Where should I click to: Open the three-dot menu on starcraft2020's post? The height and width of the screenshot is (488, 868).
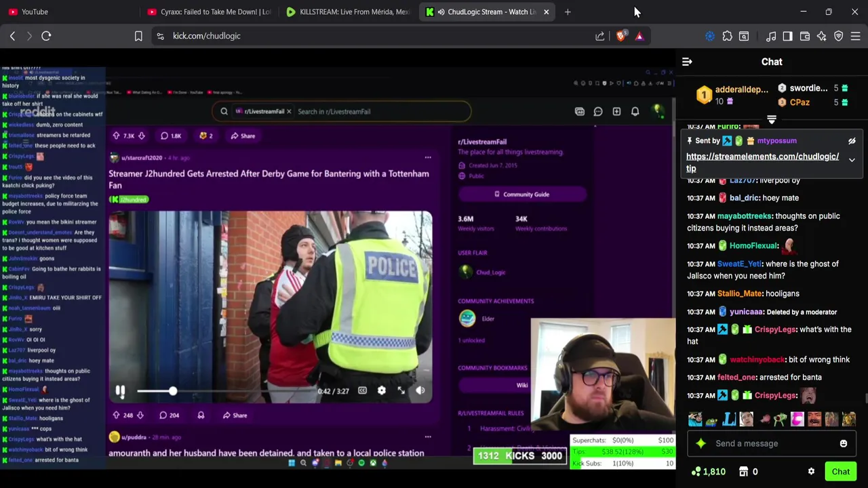pyautogui.click(x=428, y=157)
